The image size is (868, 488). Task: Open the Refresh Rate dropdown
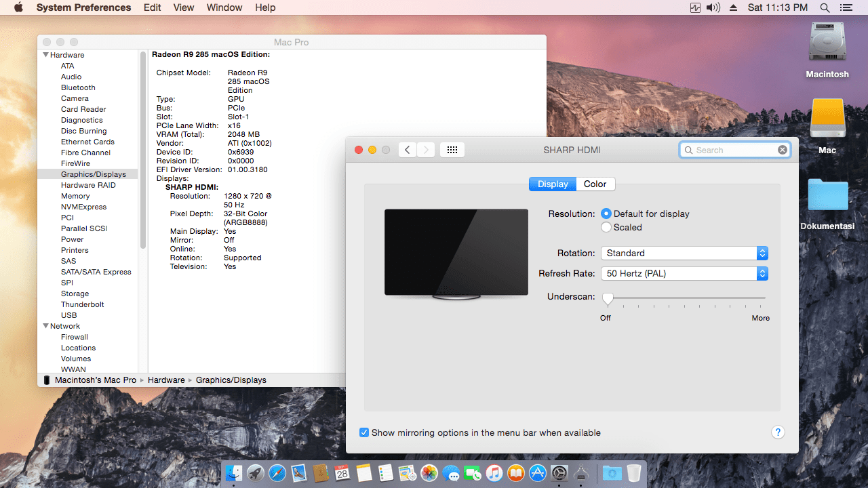coord(684,273)
